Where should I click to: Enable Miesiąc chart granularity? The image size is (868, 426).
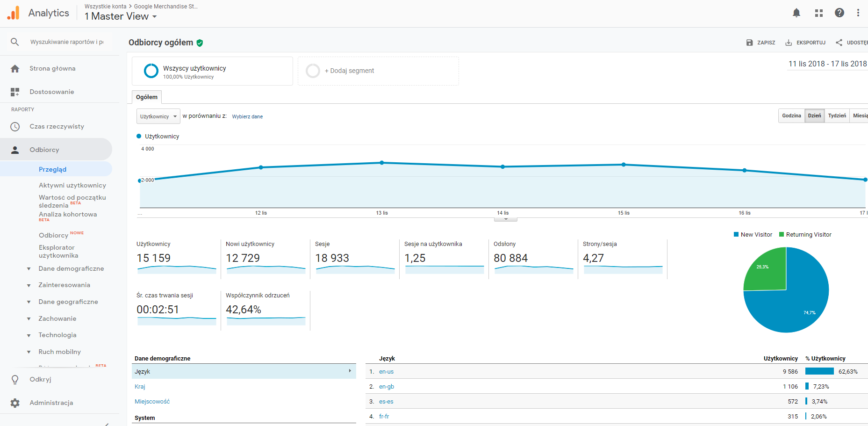point(861,116)
